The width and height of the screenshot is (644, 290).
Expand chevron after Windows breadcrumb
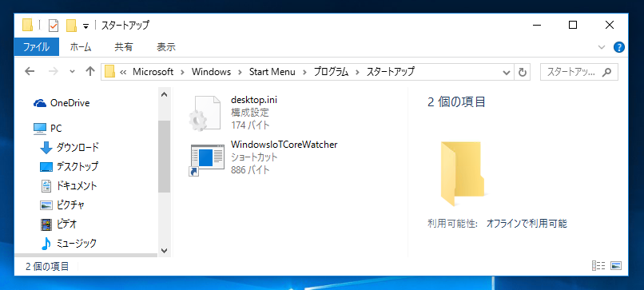[241, 72]
